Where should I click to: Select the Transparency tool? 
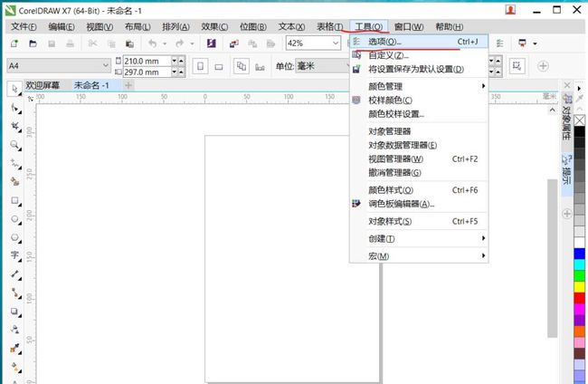tap(14, 329)
